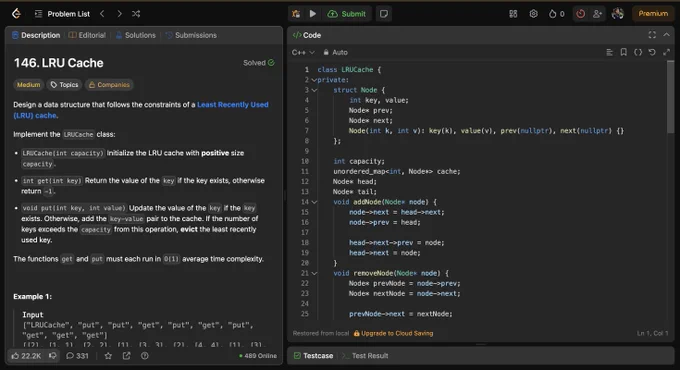Image resolution: width=680 pixels, height=370 pixels.
Task: Click the streak flame counter
Action: coord(556,14)
